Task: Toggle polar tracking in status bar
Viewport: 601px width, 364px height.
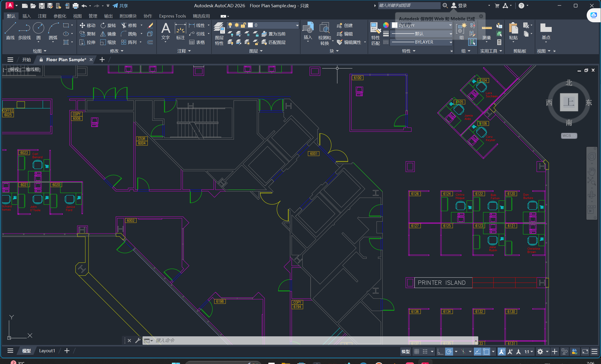Action: click(x=449, y=351)
